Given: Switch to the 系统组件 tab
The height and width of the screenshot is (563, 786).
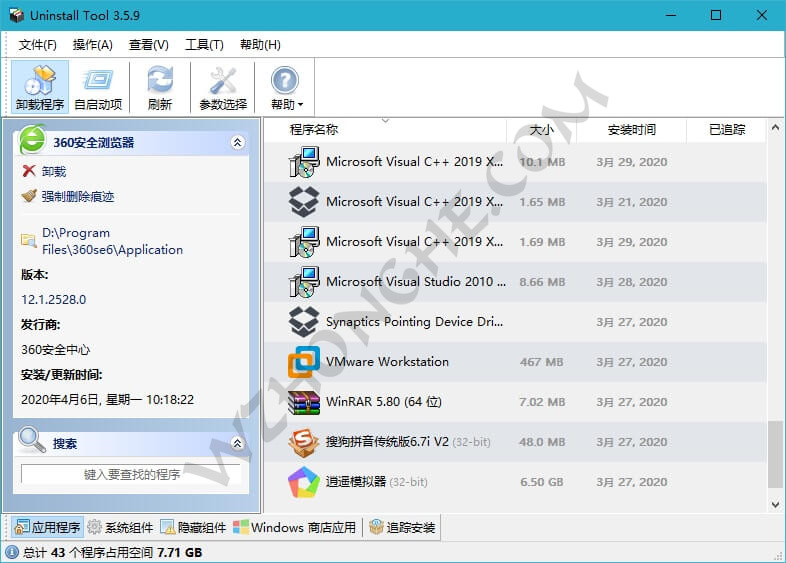Looking at the screenshot, I should click(120, 527).
